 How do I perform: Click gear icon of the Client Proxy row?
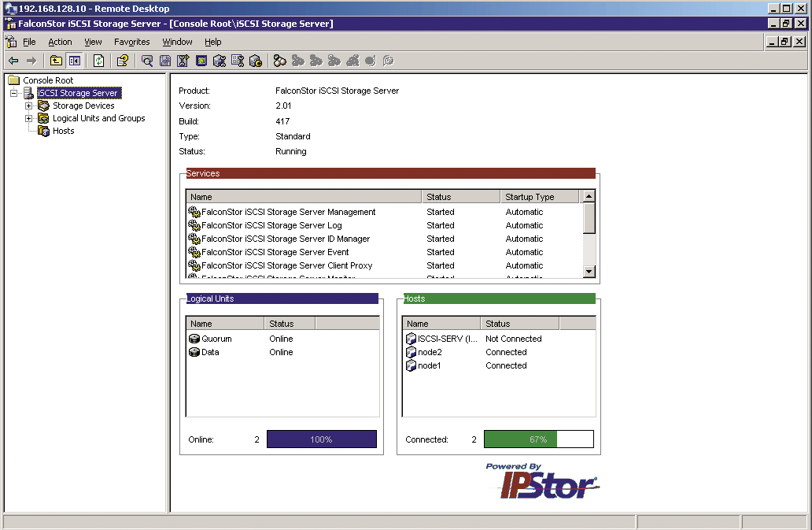[x=194, y=265]
